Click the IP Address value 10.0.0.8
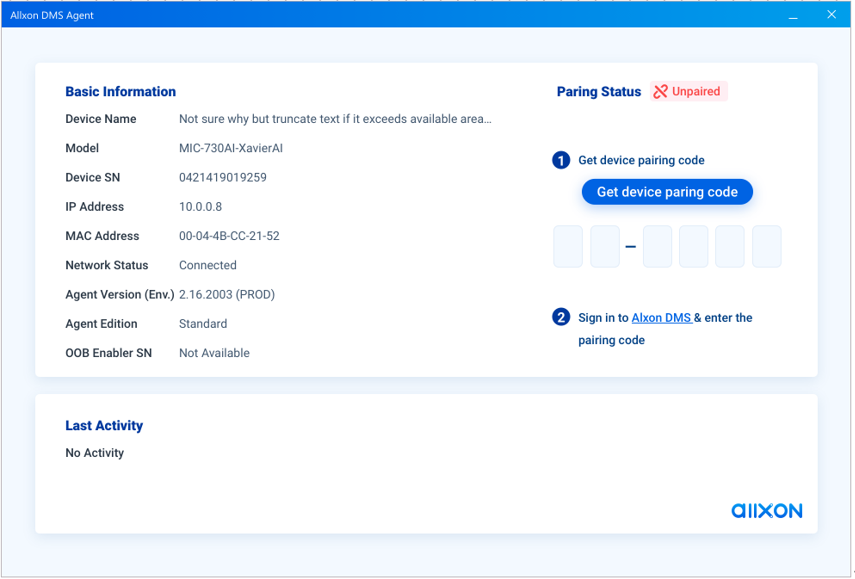This screenshot has width=855, height=579. pos(200,207)
